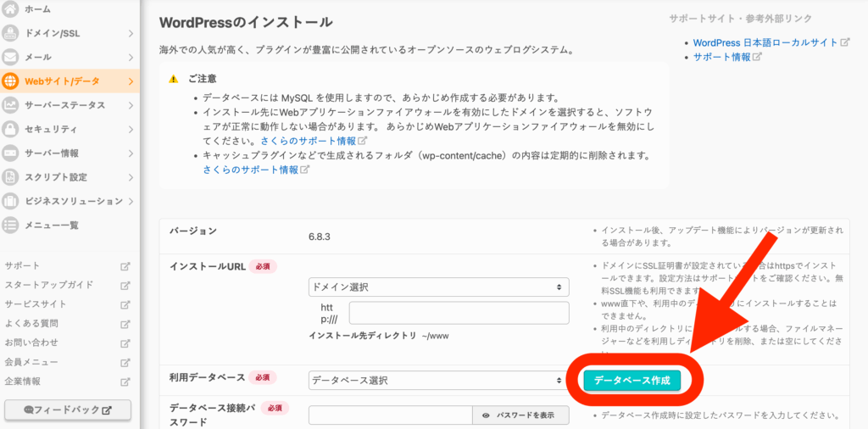This screenshot has height=429, width=868.
Task: Click the データベース接続パスワード input field
Action: tap(390, 415)
